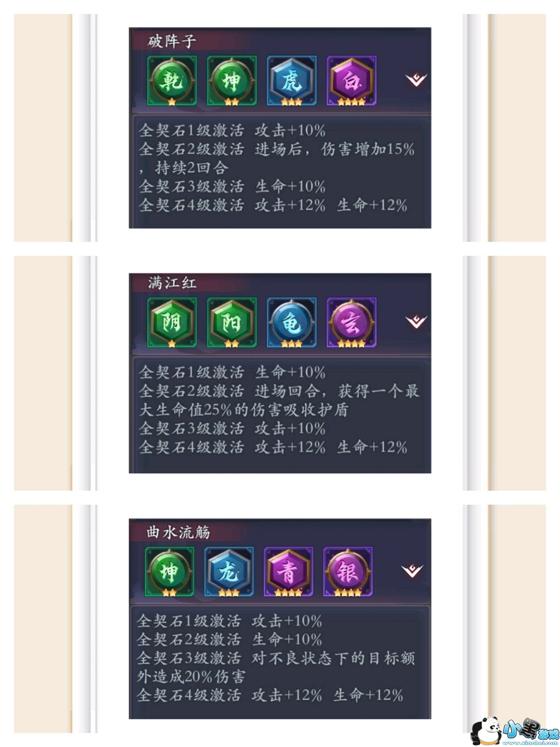Click the 满江红 set title header

pos(172,283)
